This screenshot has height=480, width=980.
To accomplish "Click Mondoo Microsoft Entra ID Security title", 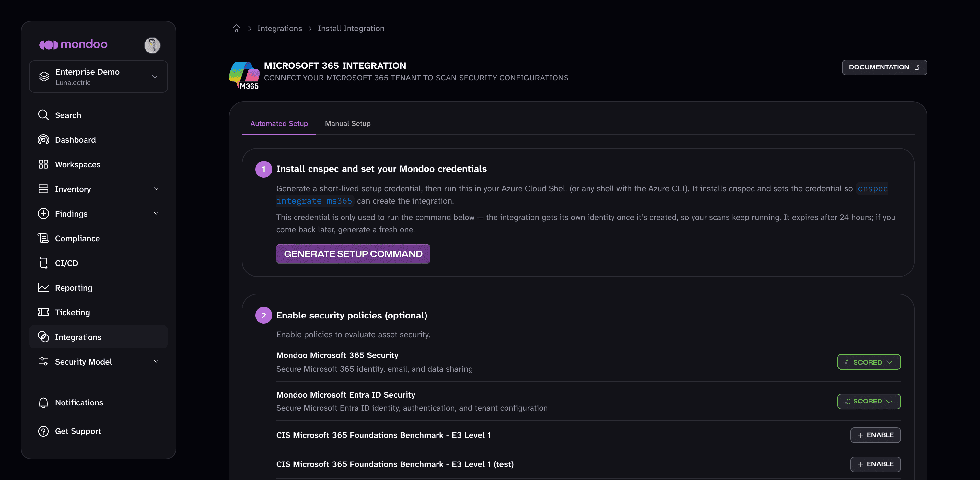I will pos(345,395).
